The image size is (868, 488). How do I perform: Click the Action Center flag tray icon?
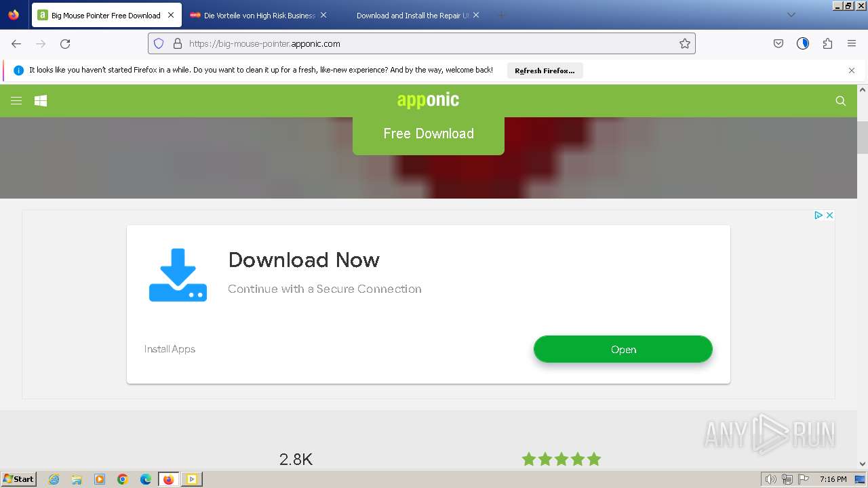(x=804, y=479)
